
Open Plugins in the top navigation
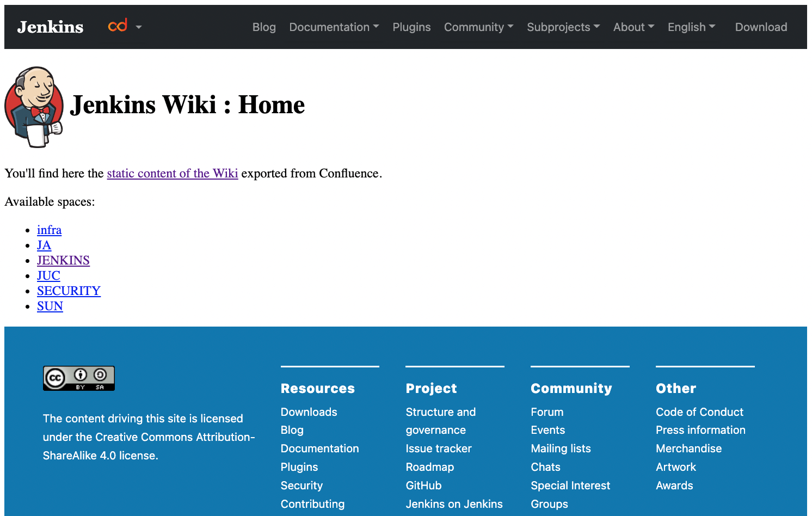point(411,27)
